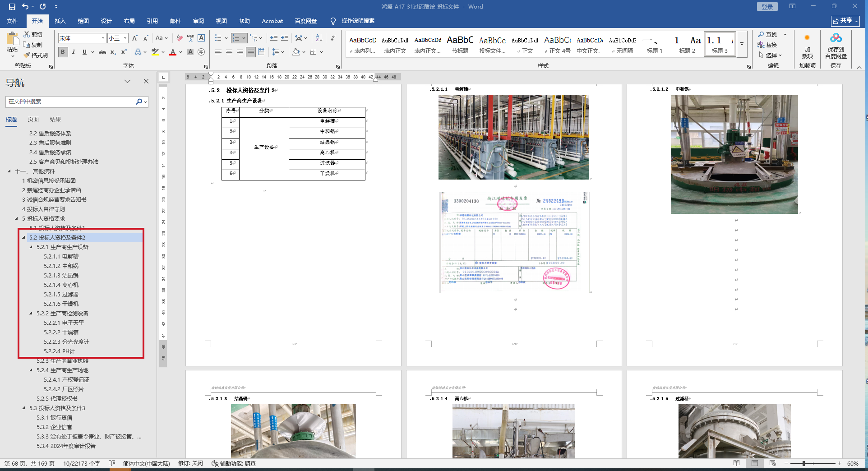This screenshot has width=868, height=471.
Task: Toggle Italic formatting button
Action: click(74, 52)
